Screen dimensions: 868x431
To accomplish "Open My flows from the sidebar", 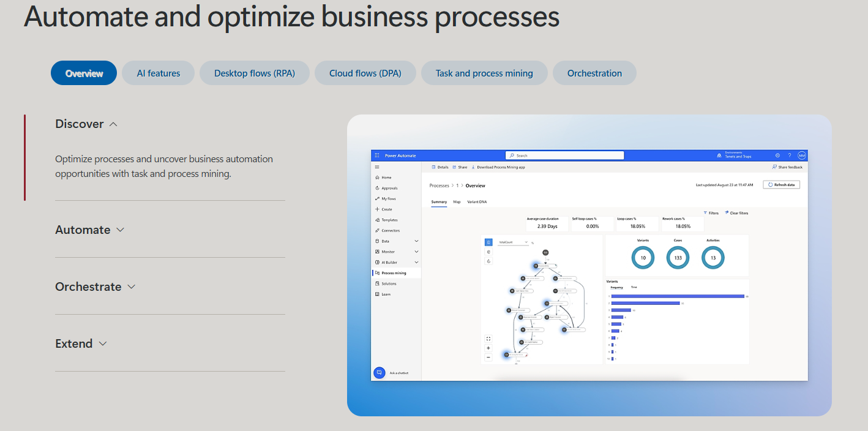I will tap(389, 198).
